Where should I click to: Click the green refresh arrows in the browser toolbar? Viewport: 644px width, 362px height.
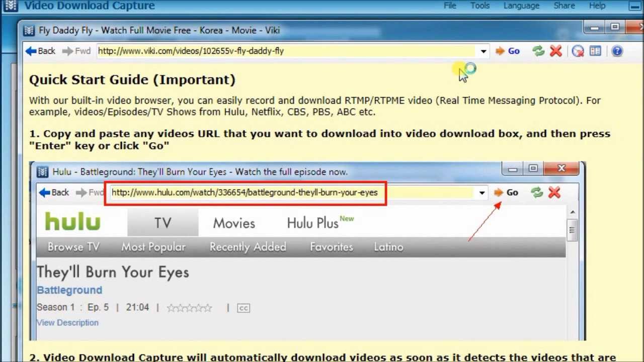coord(538,51)
